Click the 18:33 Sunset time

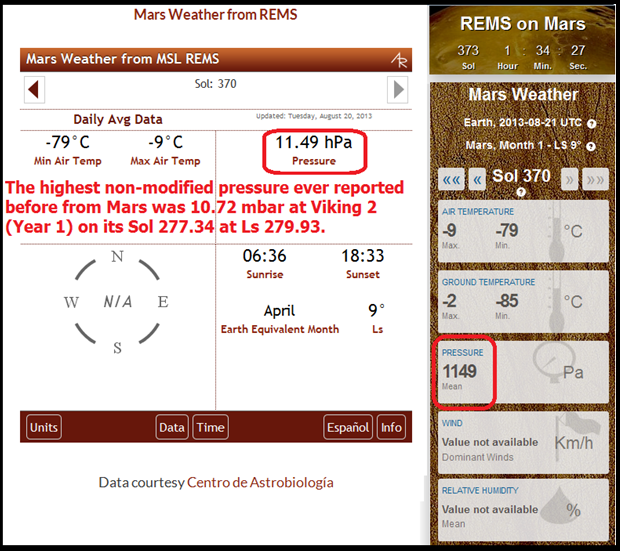[363, 256]
